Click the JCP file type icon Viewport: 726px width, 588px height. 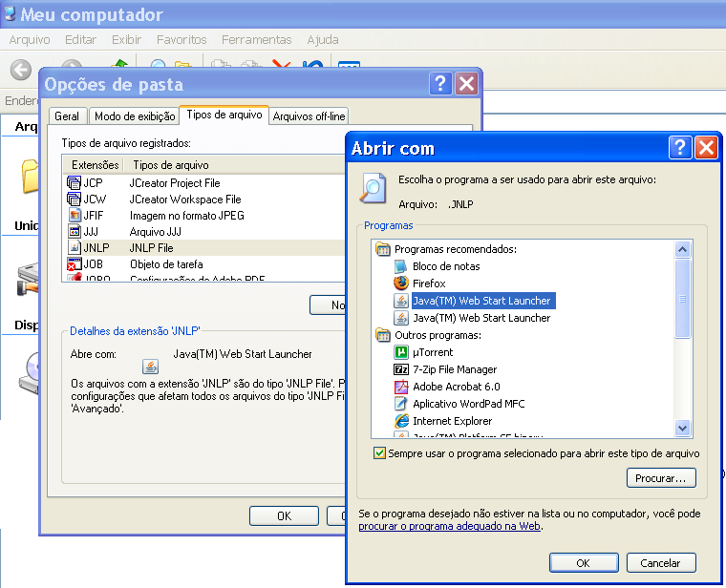[x=74, y=183]
